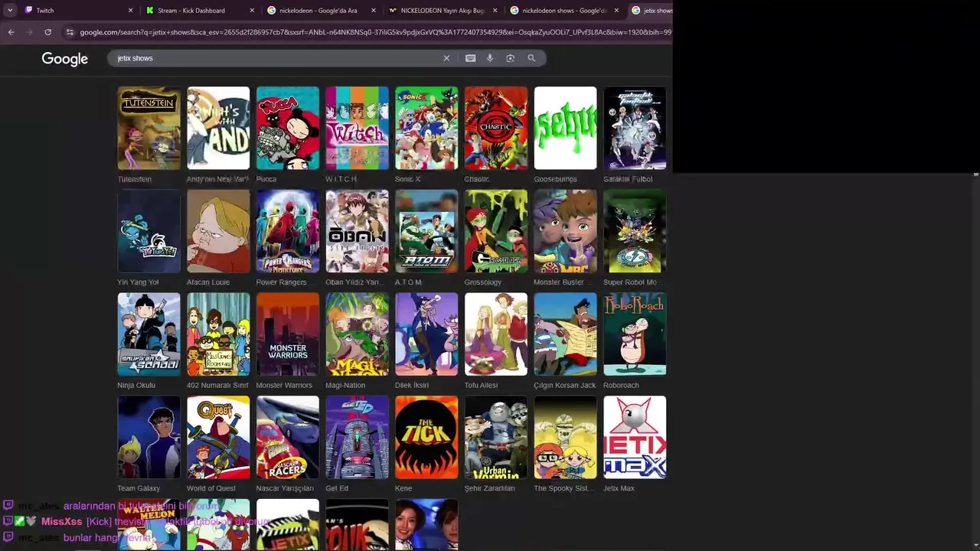Viewport: 980px width, 551px height.
Task: Open Andy'nin Nesi Var show card
Action: (x=218, y=128)
